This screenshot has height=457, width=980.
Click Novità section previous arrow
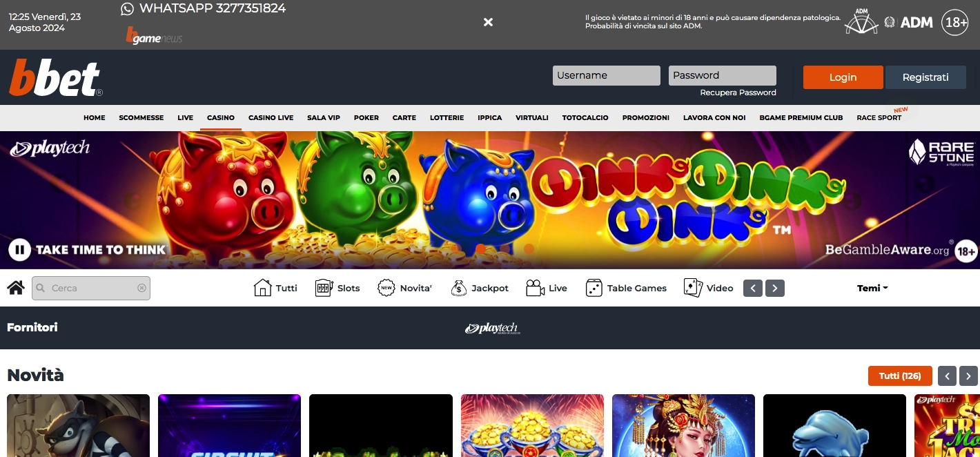click(x=947, y=376)
